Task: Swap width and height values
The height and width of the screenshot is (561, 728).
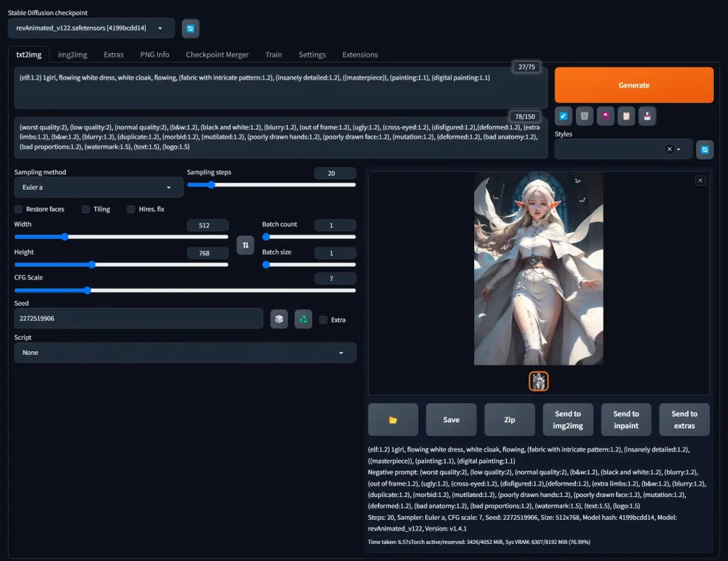Action: click(245, 245)
